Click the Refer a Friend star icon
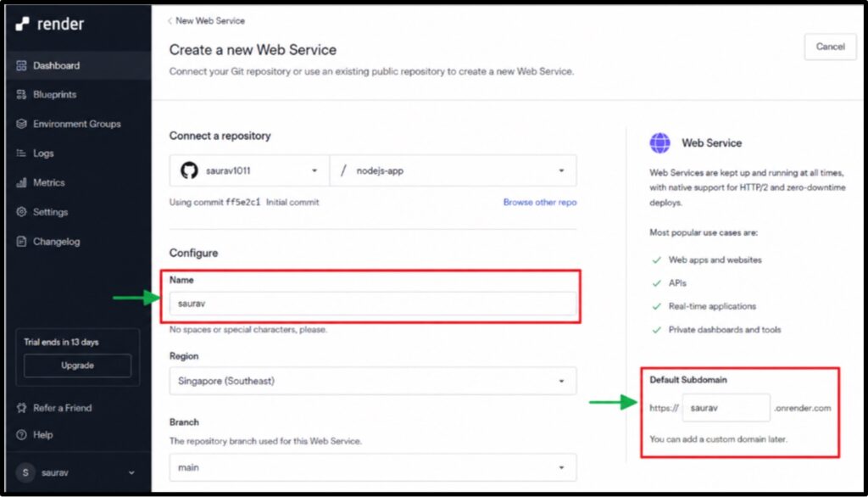The width and height of the screenshot is (868, 497). pos(21,408)
